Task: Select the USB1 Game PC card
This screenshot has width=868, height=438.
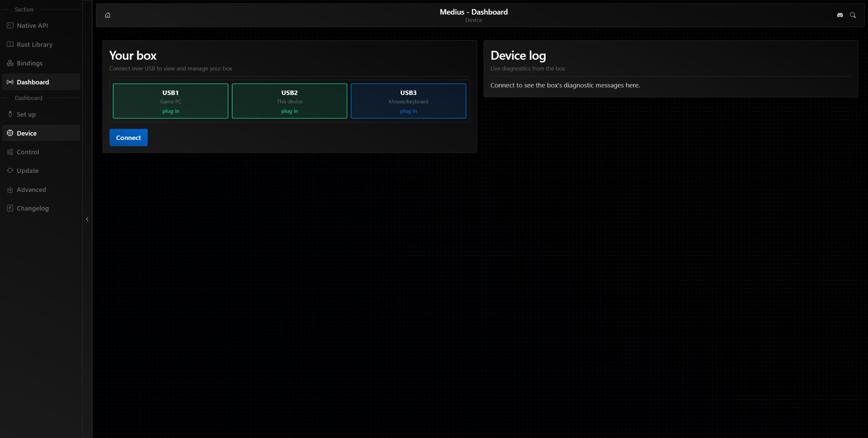Action: point(170,101)
